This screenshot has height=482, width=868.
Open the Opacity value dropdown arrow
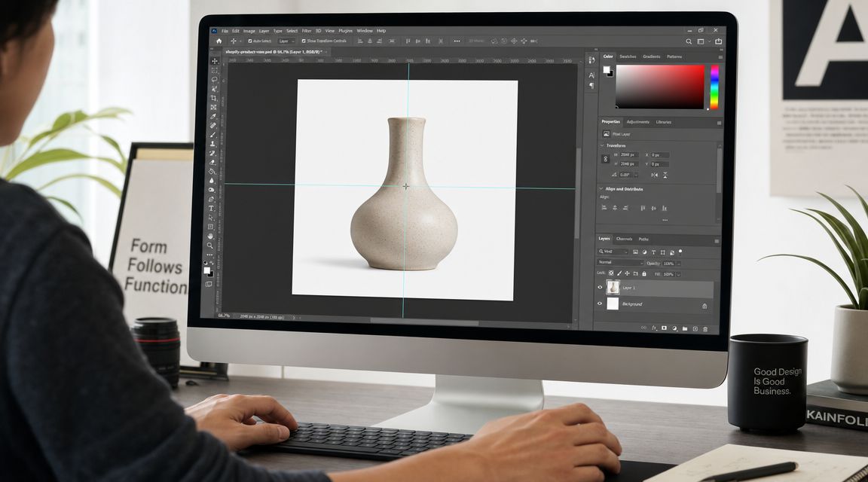click(x=679, y=264)
